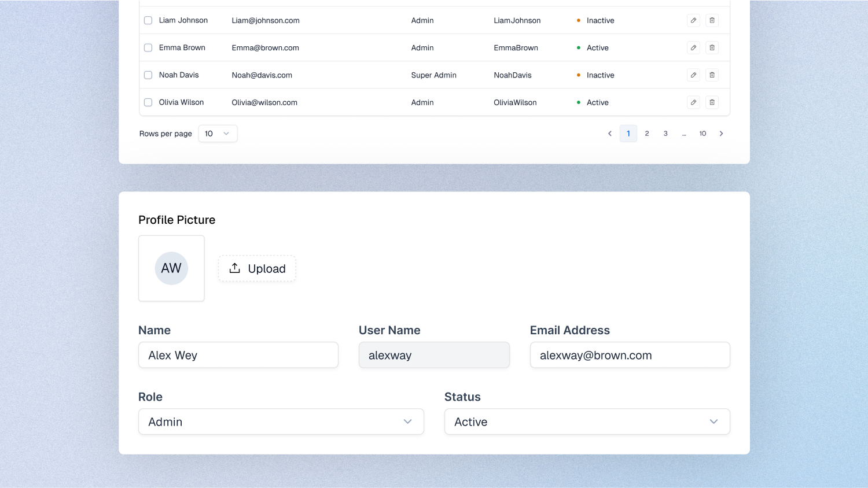The image size is (868, 488).
Task: Open the Status dropdown showing Active
Action: (x=587, y=422)
